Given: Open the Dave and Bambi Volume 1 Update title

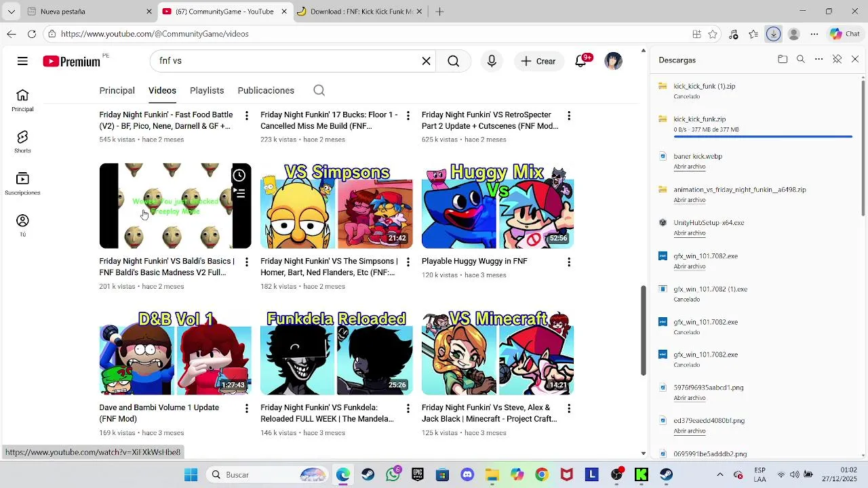Looking at the screenshot, I should click(x=159, y=413).
